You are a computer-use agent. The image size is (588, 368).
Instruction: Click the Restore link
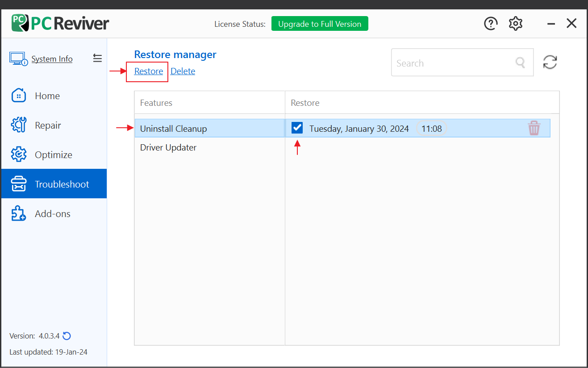pyautogui.click(x=149, y=71)
